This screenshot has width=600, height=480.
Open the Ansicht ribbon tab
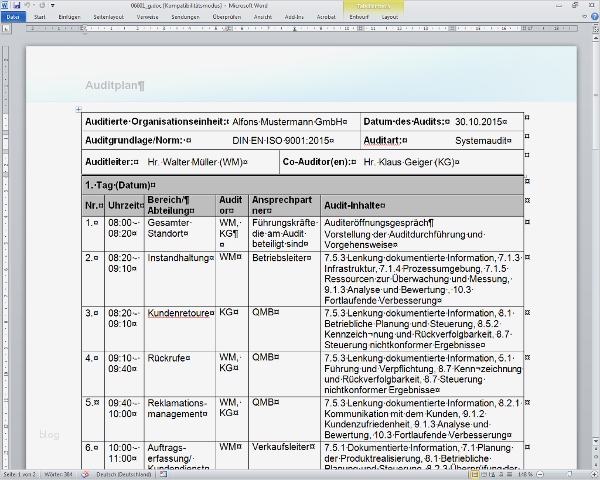(260, 17)
